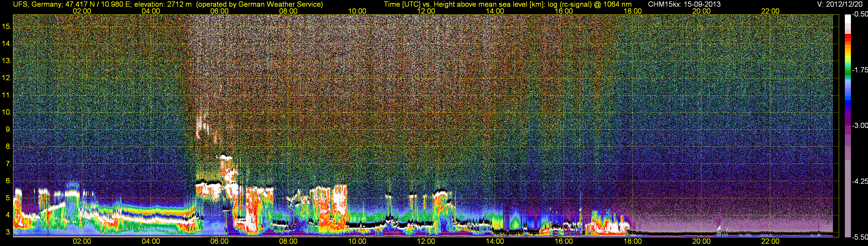Click the '10.' km height axis label
This screenshot has width=868, height=246.
click(x=6, y=112)
